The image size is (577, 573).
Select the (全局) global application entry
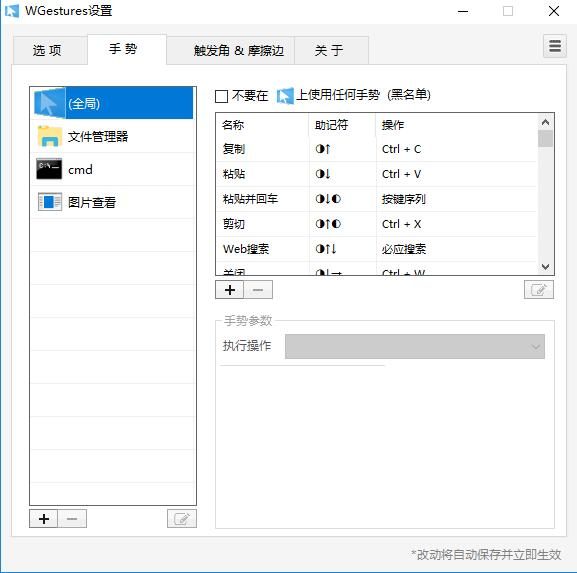(x=113, y=103)
